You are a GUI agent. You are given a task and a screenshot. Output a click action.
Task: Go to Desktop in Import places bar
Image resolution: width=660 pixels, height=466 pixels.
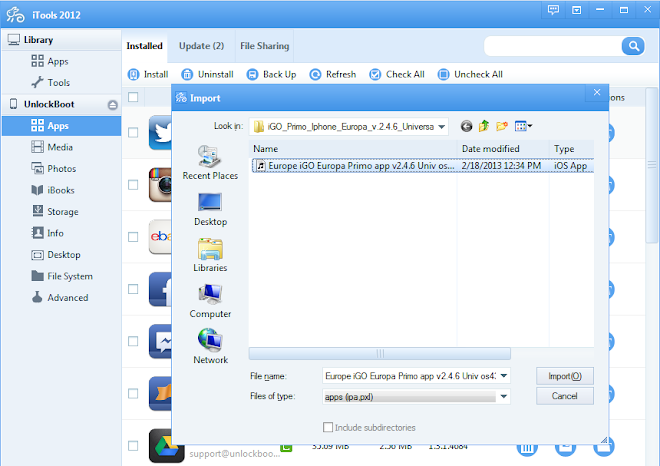(x=210, y=209)
